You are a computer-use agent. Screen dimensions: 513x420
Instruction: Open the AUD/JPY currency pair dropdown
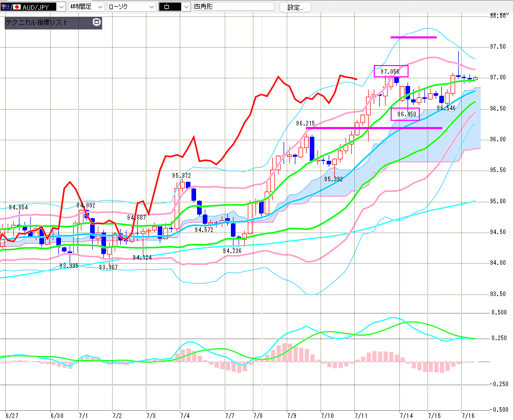(x=61, y=7)
